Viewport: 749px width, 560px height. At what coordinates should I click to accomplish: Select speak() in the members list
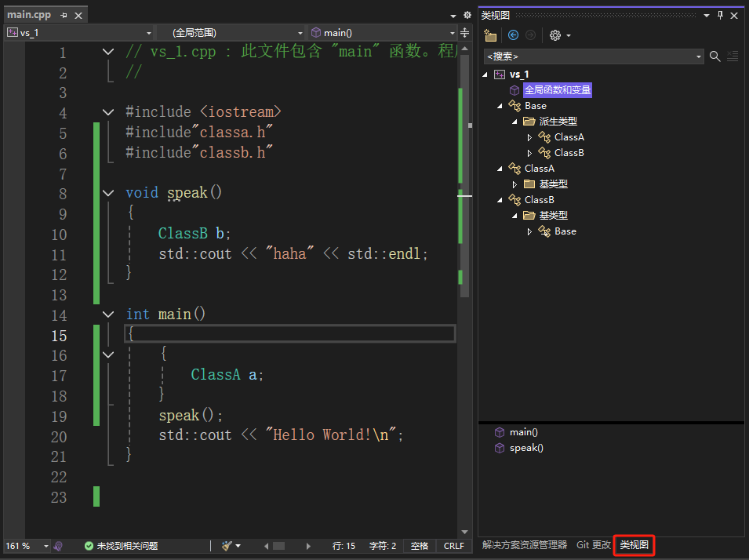pos(526,448)
